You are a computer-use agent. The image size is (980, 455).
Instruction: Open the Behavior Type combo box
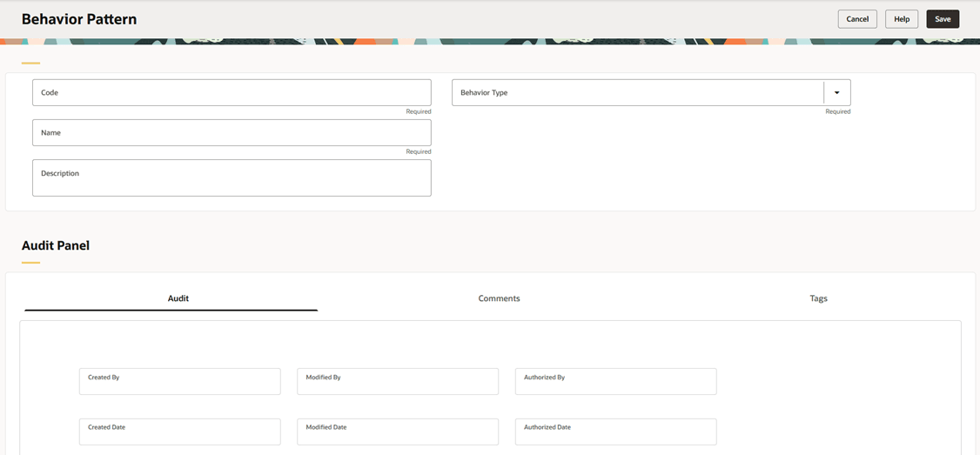(x=651, y=92)
